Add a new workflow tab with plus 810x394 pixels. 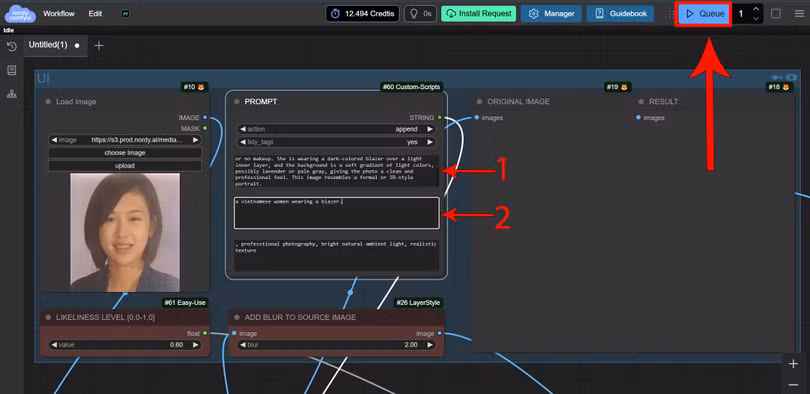click(99, 45)
